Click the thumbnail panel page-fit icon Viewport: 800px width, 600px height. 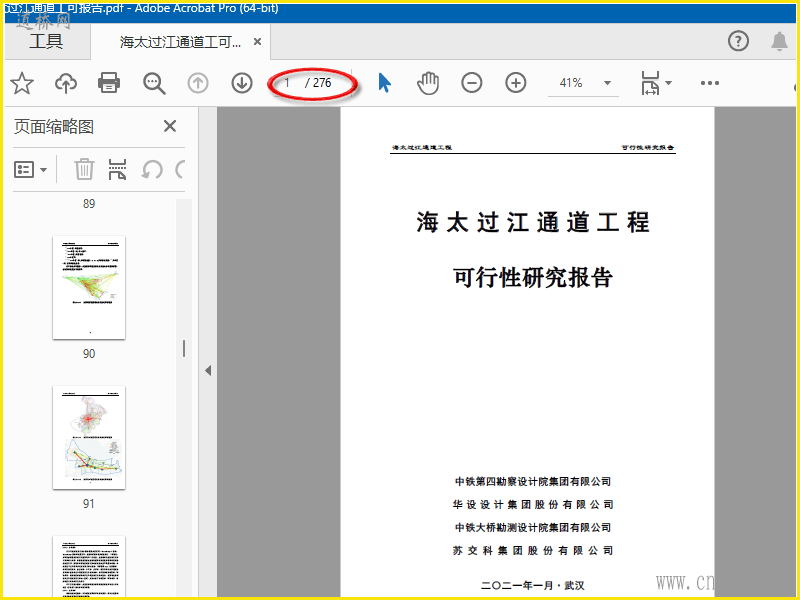[117, 169]
